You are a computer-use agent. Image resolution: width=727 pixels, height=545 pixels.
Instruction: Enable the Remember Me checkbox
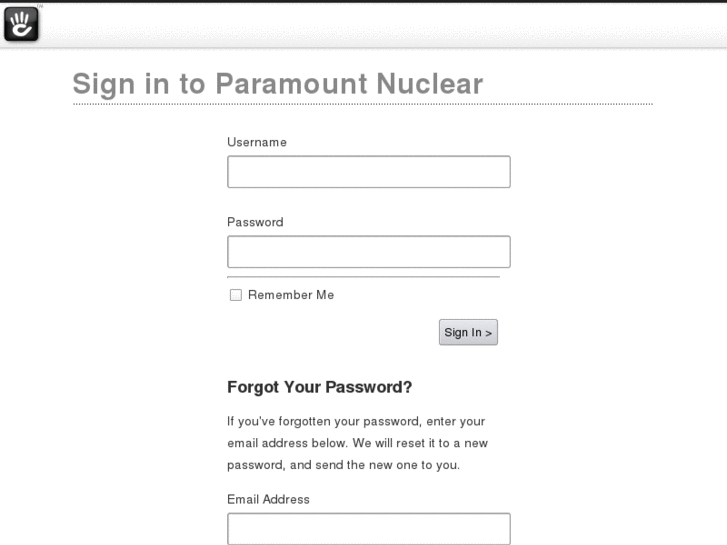pyautogui.click(x=236, y=295)
